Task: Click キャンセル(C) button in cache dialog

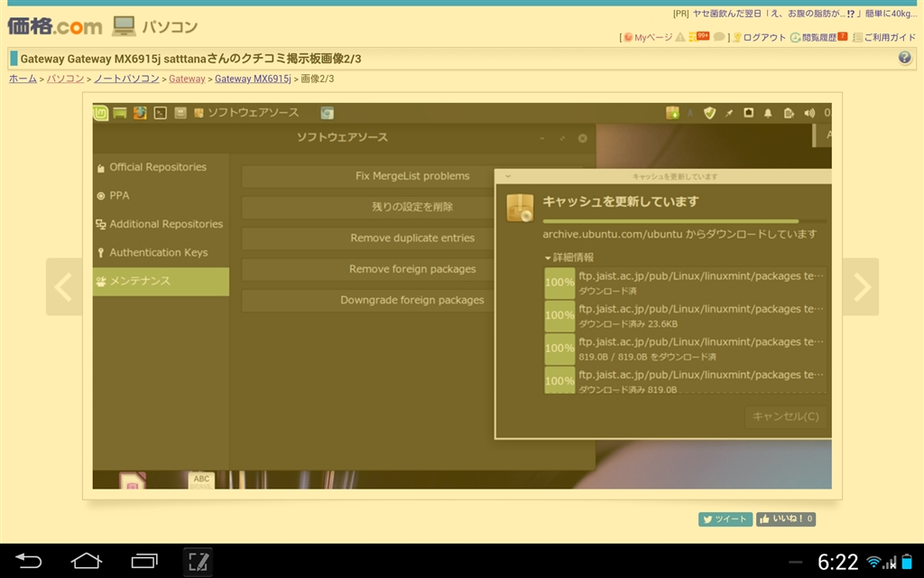Action: pyautogui.click(x=785, y=416)
